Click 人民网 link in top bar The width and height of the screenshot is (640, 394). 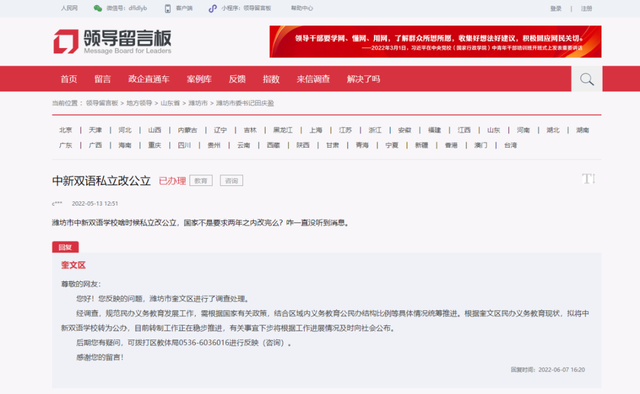tap(69, 8)
